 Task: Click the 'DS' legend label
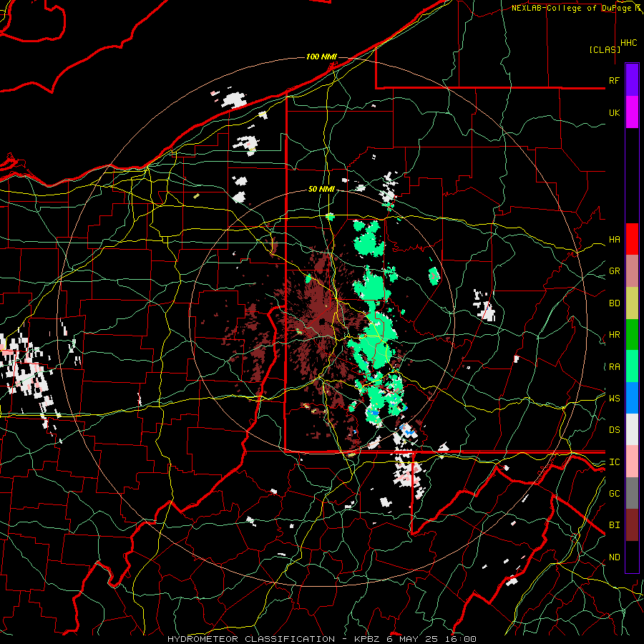pyautogui.click(x=614, y=429)
